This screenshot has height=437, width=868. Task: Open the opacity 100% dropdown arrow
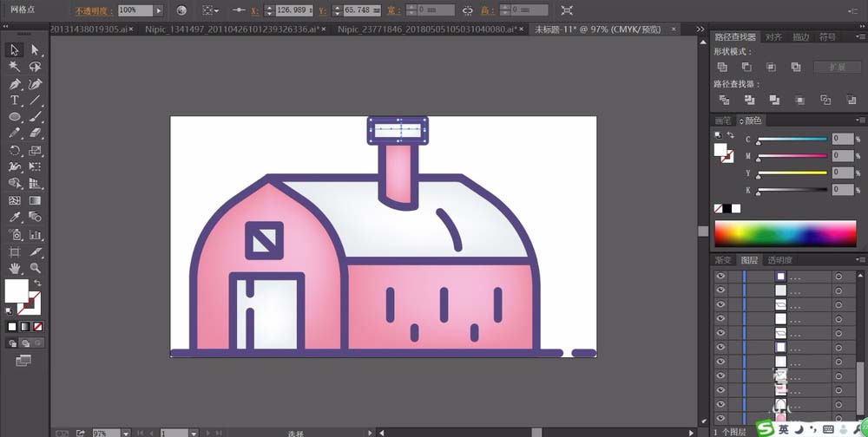[158, 10]
